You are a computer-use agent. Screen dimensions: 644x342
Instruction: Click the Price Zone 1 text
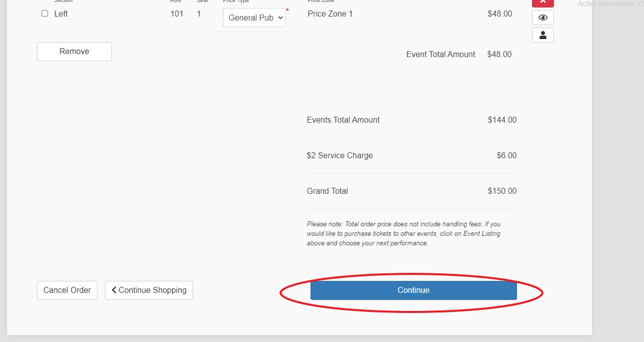(x=330, y=14)
